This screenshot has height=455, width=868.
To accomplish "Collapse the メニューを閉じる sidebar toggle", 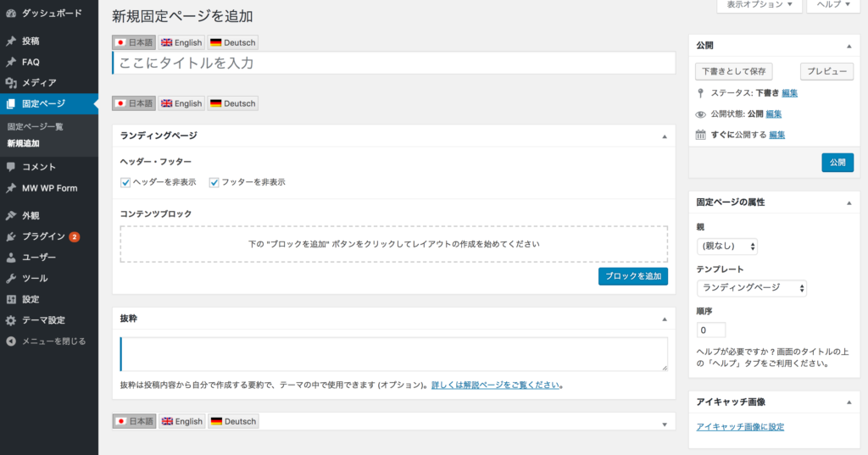I will (x=11, y=341).
